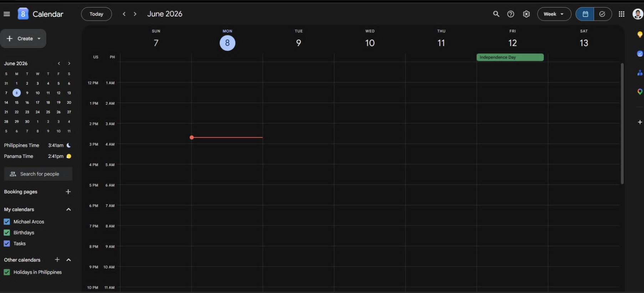Open Google Tasks side panel icon

(x=640, y=53)
